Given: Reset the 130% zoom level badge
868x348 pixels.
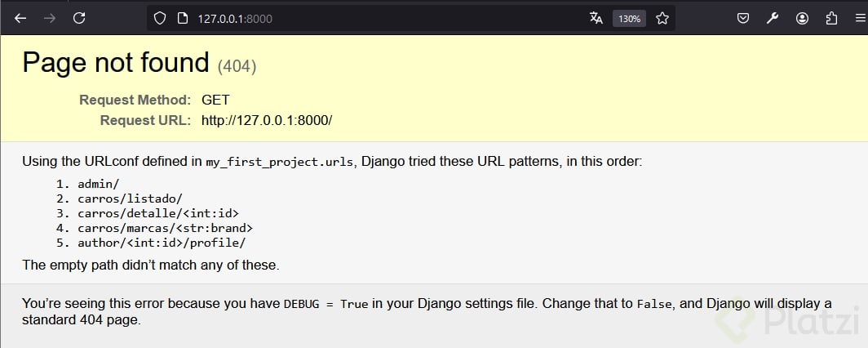Looking at the screenshot, I should 629,18.
